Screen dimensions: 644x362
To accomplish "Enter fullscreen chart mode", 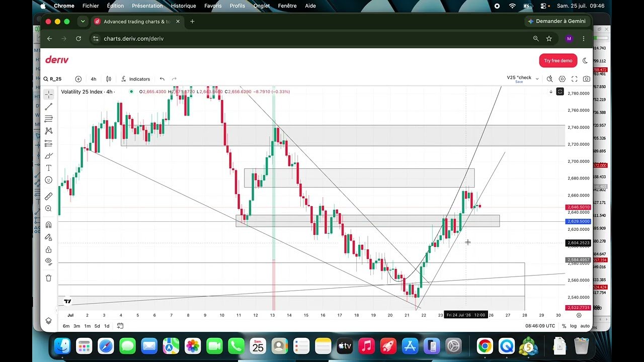I will click(x=575, y=79).
